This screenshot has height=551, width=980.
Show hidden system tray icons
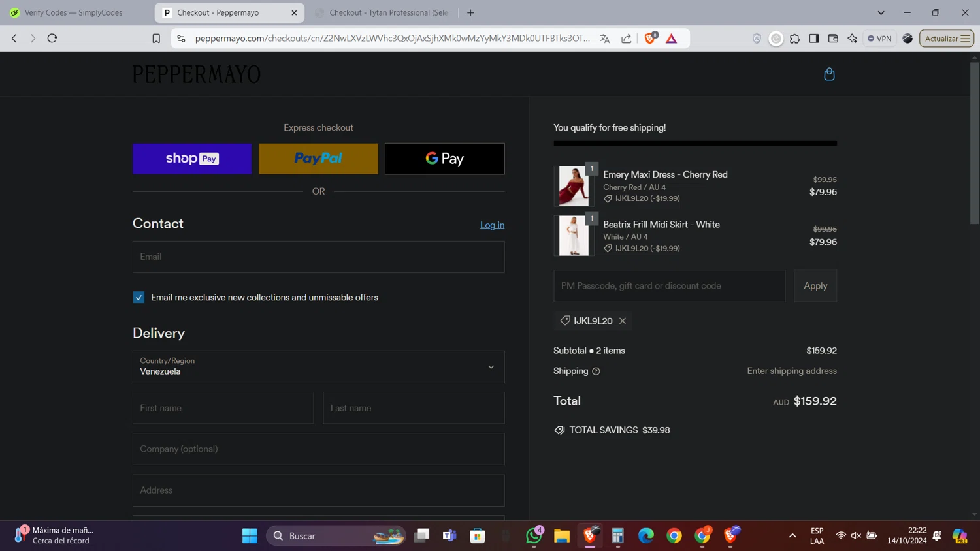click(x=792, y=536)
